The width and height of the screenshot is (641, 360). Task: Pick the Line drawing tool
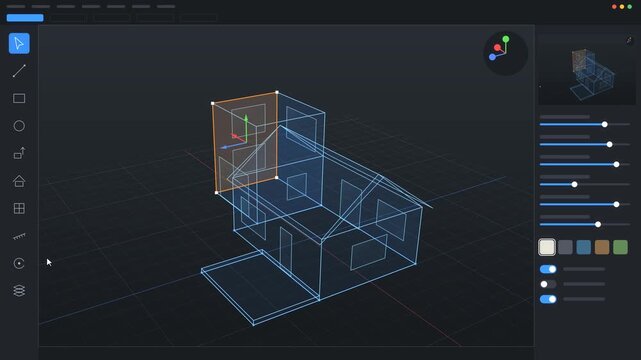[x=19, y=71]
